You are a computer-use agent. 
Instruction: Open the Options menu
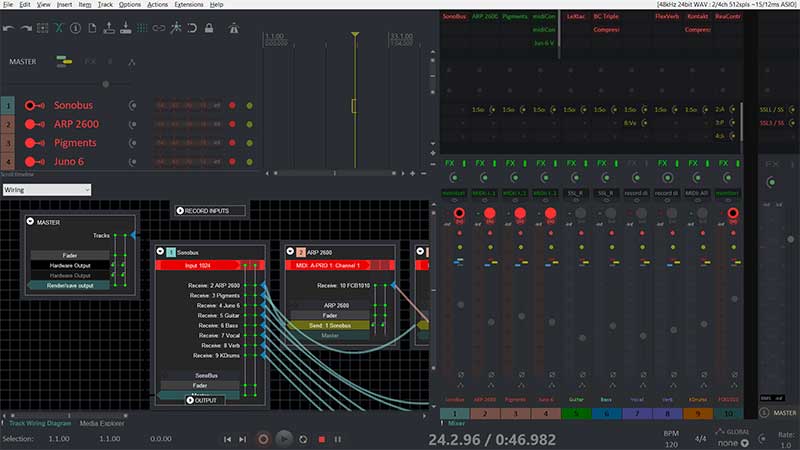click(x=130, y=5)
